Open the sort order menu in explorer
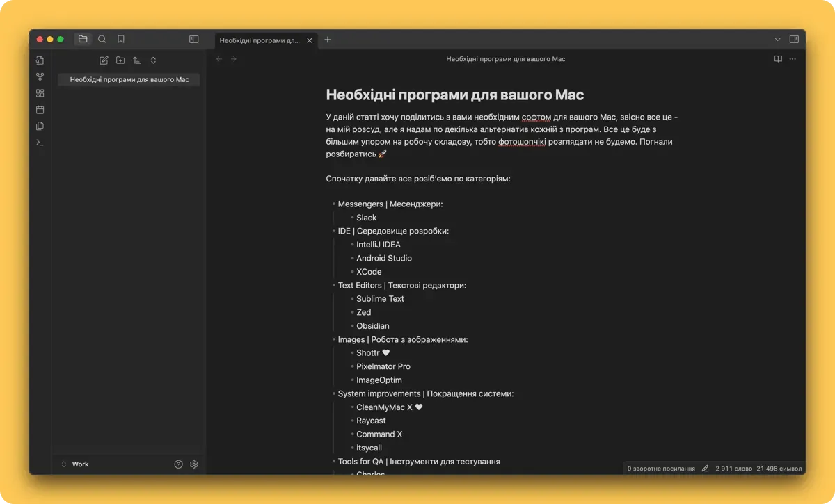Viewport: 835px width, 504px height. [x=136, y=60]
